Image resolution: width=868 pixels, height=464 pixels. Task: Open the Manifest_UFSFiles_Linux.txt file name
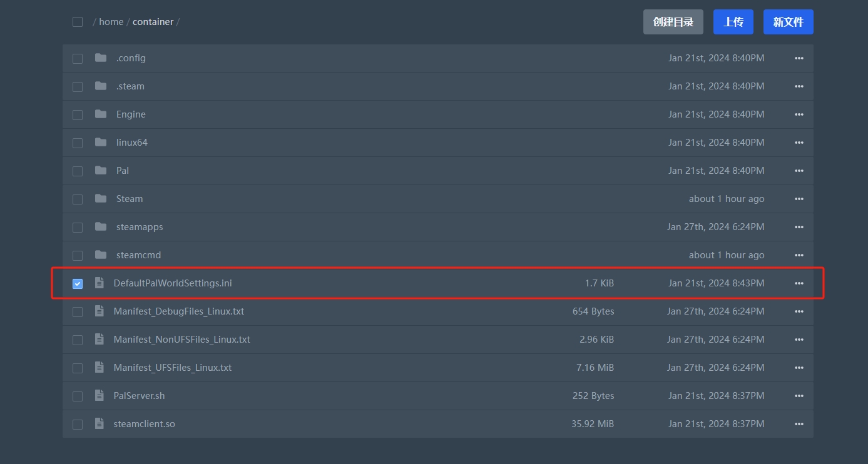[173, 367]
